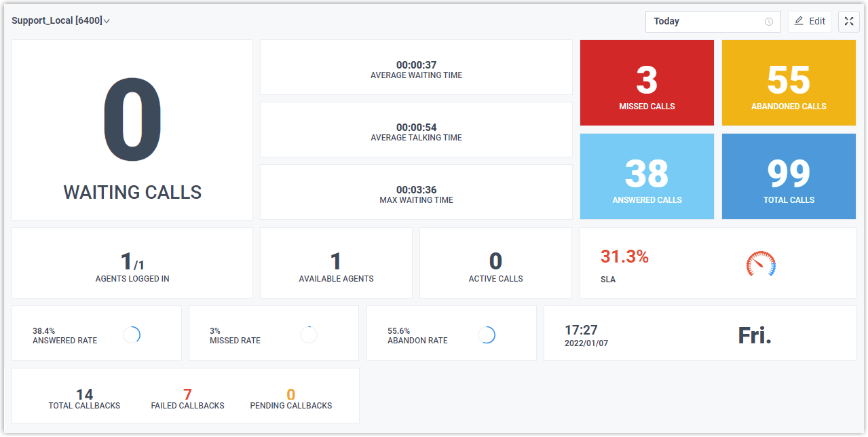Viewport: 868px width, 437px height.
Task: Click the Active Calls count
Action: [495, 261]
